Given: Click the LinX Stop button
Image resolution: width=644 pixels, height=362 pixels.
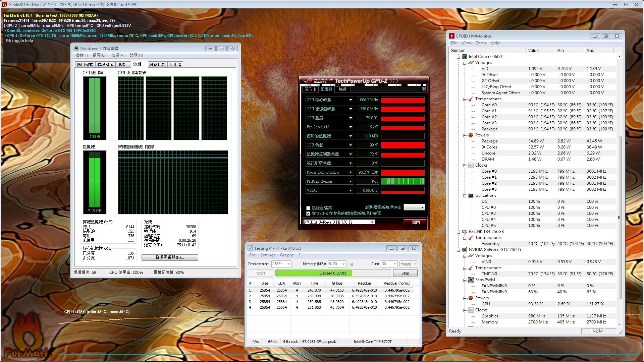Looking at the screenshot, I should pyautogui.click(x=405, y=273).
